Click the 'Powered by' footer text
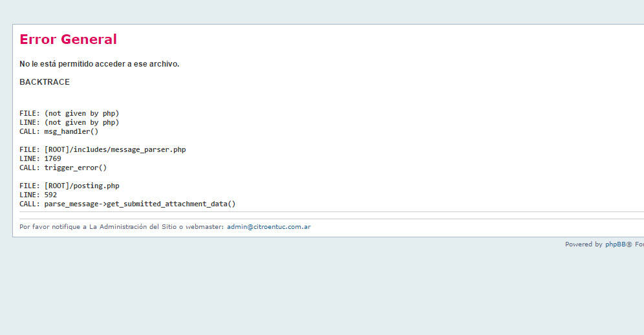644x335 pixels. pyautogui.click(x=583, y=244)
